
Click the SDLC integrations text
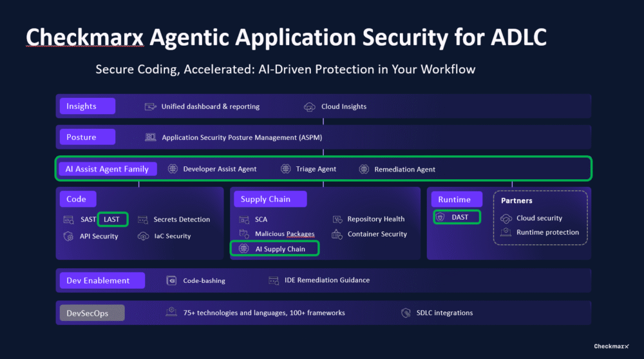click(445, 313)
